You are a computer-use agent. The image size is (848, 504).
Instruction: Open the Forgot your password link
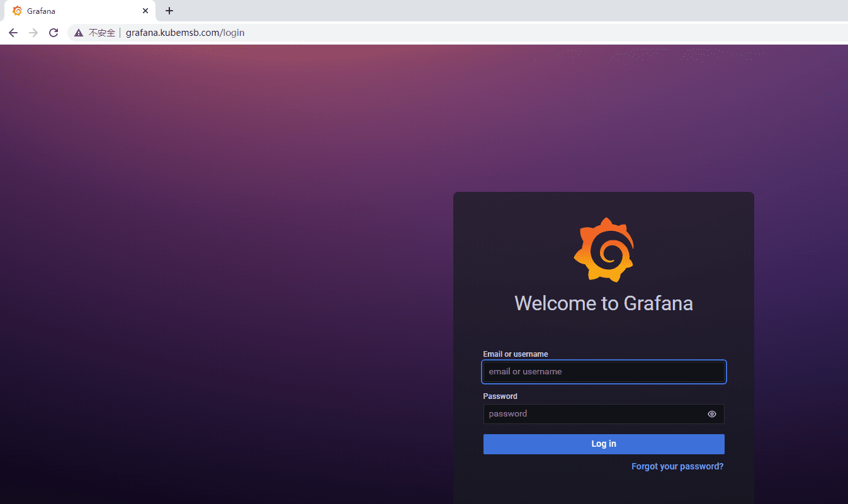pos(677,467)
